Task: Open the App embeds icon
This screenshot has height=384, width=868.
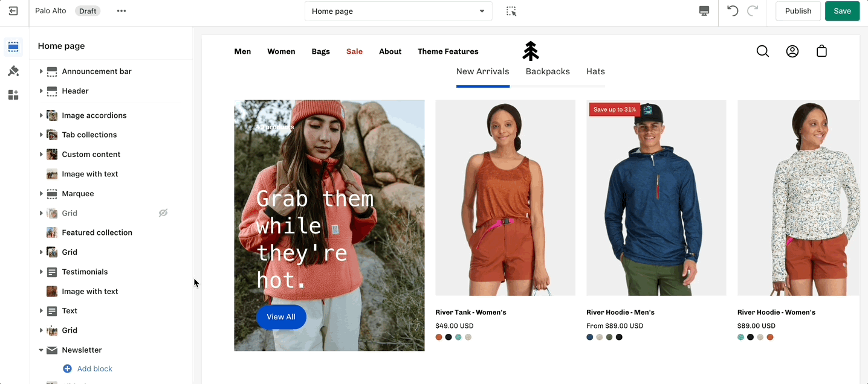Action: click(x=13, y=95)
